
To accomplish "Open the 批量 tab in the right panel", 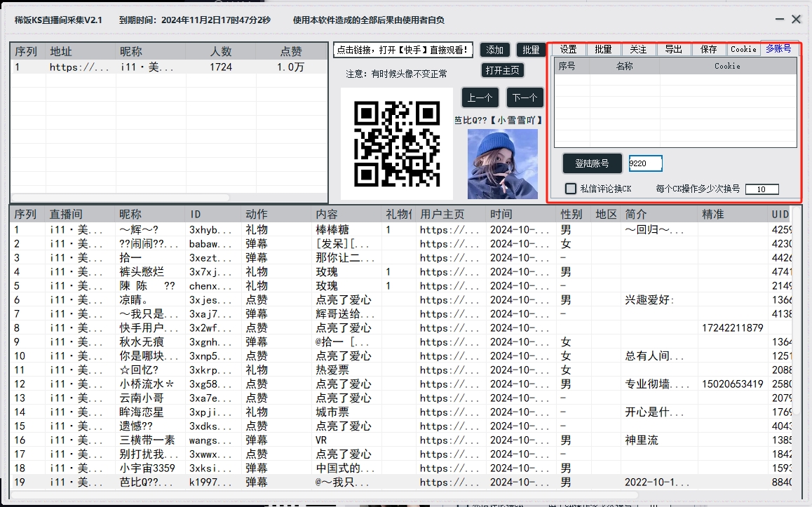I will point(603,49).
